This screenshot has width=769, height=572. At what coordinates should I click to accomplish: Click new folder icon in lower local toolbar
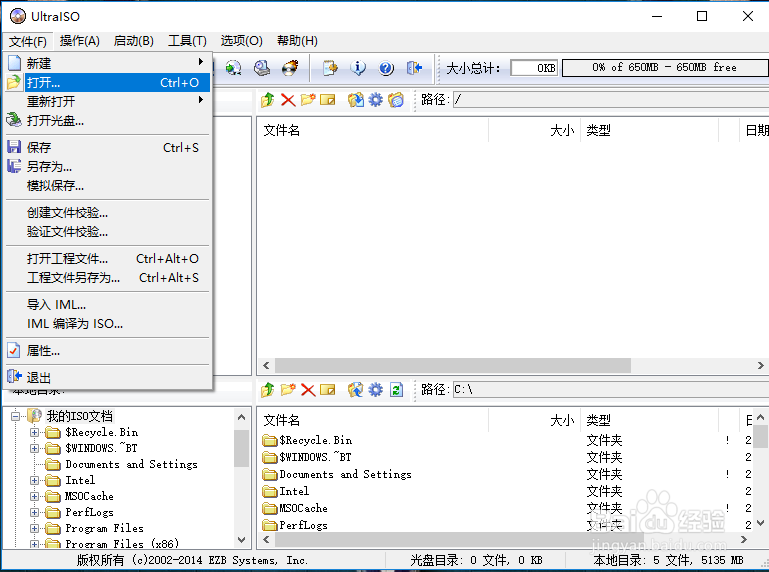coord(288,390)
